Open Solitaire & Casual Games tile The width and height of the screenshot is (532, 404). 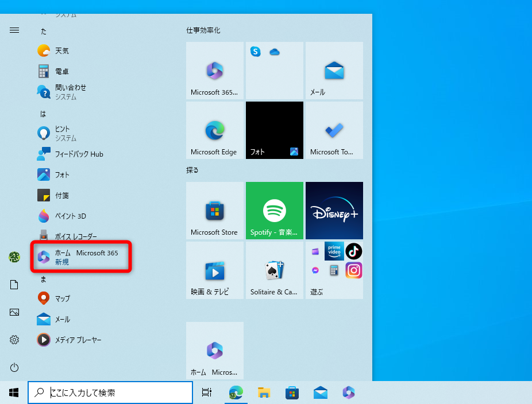(275, 270)
